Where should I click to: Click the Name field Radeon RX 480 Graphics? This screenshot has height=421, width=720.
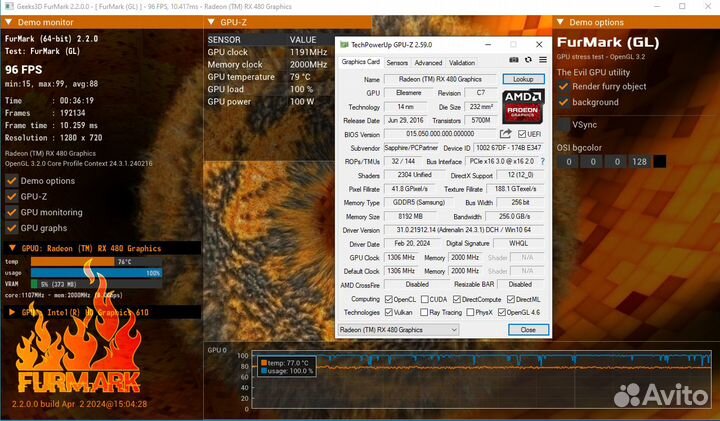point(440,79)
